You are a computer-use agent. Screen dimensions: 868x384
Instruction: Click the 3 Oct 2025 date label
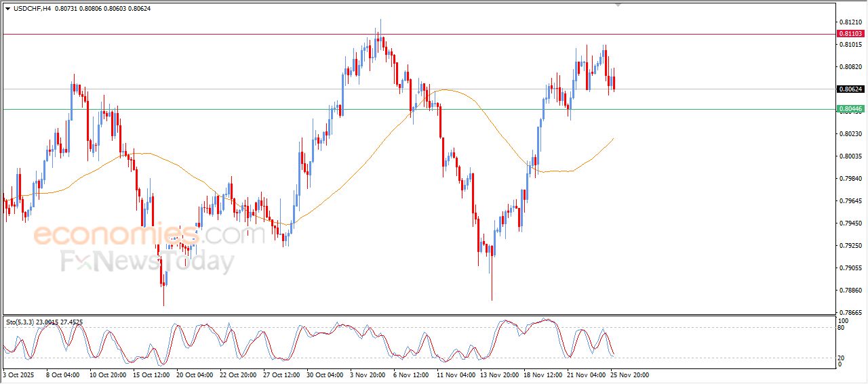18,374
